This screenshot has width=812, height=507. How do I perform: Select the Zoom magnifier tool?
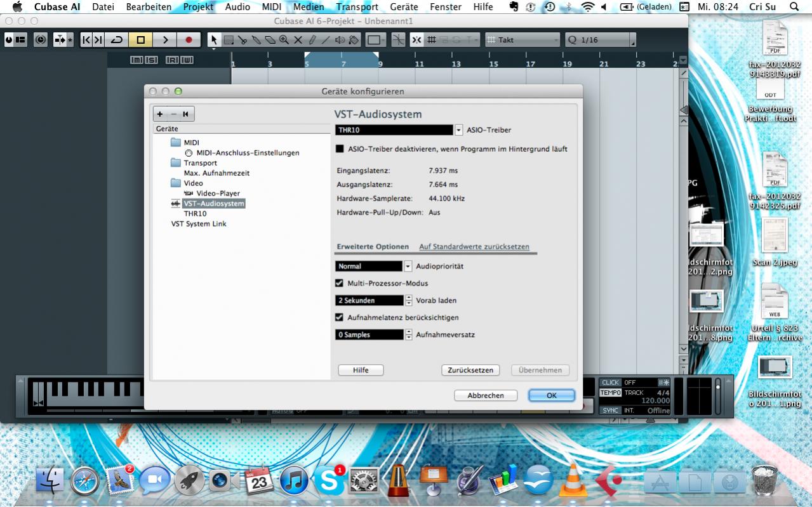pyautogui.click(x=284, y=40)
